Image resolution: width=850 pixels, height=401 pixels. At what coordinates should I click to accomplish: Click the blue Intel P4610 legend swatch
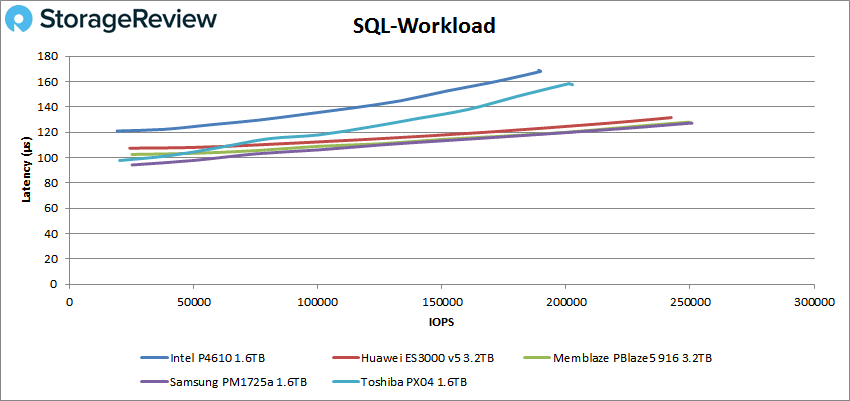(153, 358)
